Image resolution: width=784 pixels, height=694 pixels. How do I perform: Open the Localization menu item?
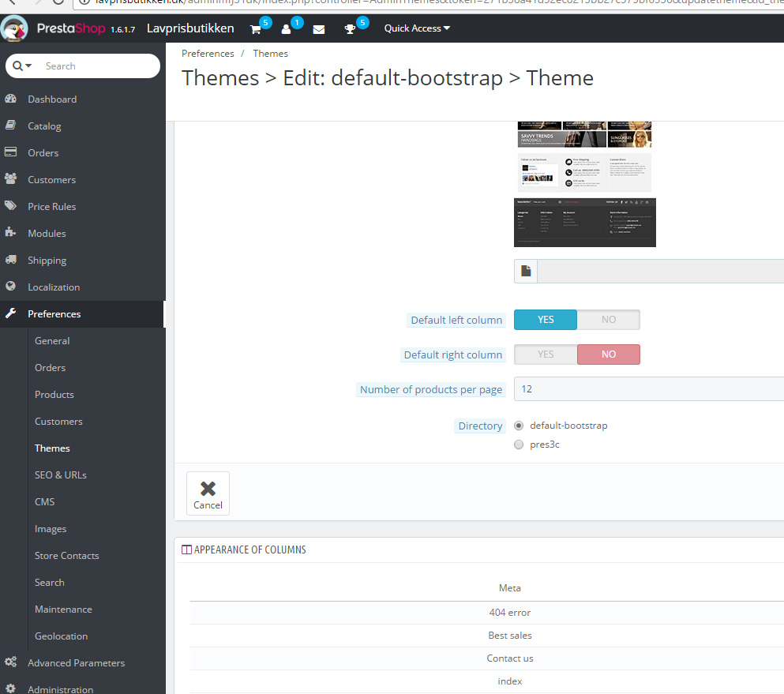click(x=54, y=287)
